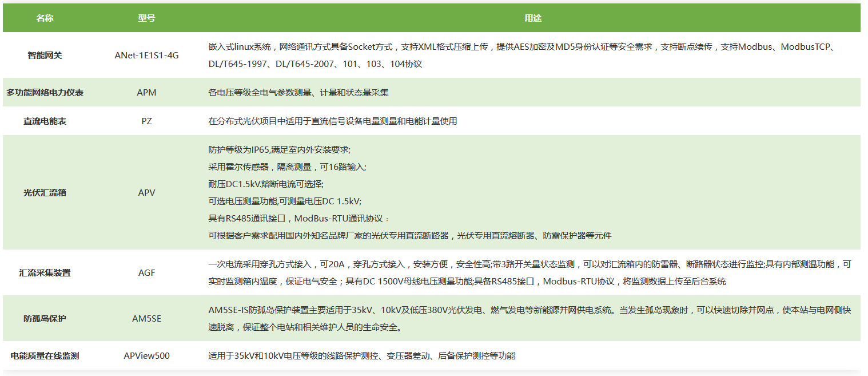868x376 pixels.
Task: Click 适用于35kV和10kV电压等级 description
Action: (x=362, y=356)
